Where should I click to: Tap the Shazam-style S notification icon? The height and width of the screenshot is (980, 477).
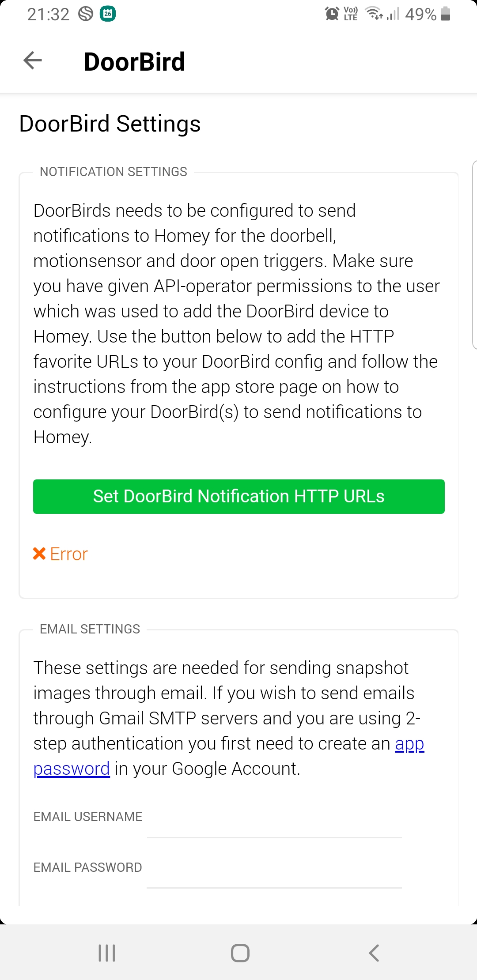86,14
